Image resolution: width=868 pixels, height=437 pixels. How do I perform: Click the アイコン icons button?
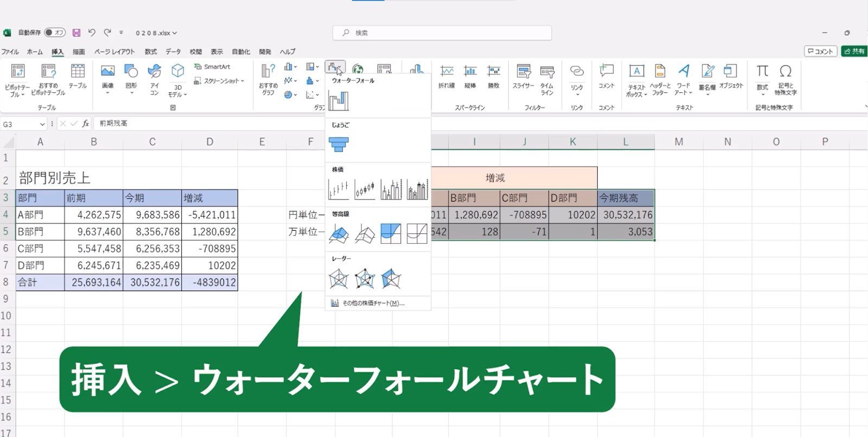click(x=154, y=79)
